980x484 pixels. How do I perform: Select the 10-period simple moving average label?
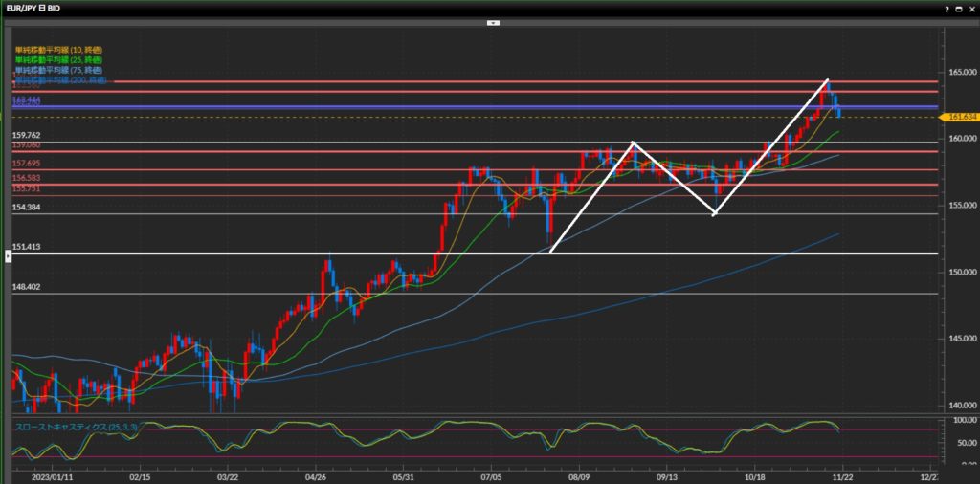point(58,50)
